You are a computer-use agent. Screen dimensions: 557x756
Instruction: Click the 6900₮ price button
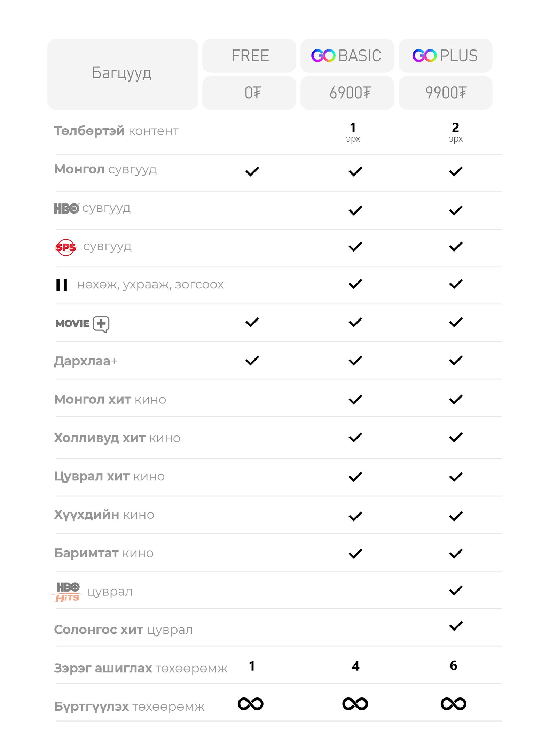pos(347,93)
